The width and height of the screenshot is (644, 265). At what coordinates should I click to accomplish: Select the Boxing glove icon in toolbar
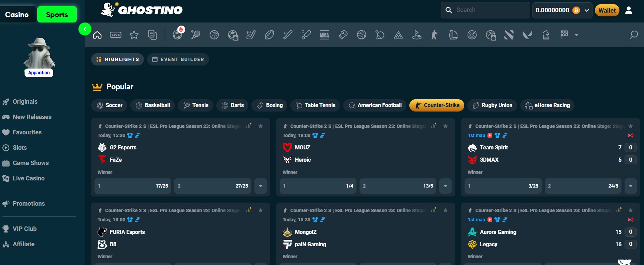point(343,35)
